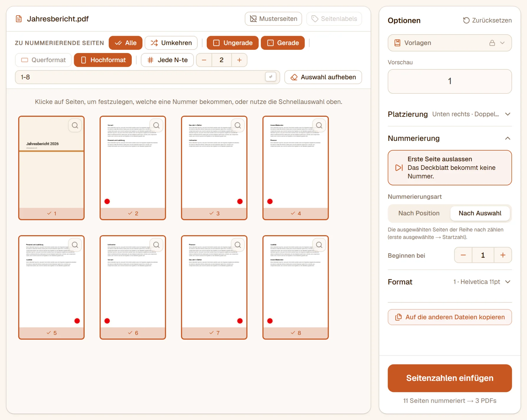Expand the Platzierung section
This screenshot has height=420, width=527.
tap(450, 114)
